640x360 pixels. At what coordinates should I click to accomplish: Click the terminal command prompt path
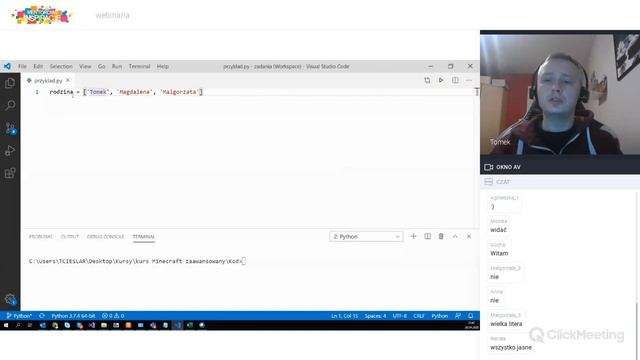(x=136, y=261)
